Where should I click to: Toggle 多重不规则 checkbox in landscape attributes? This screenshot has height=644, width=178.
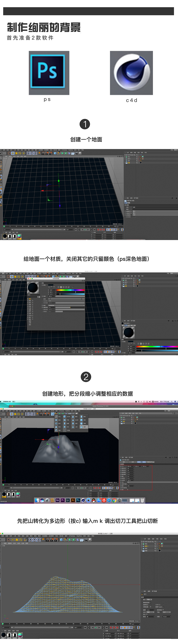(128, 484)
